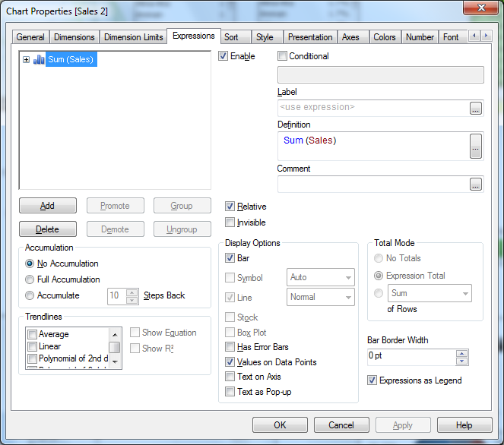Increase the Bar Border Width value
Screen dimensions: 504x445
(x=462, y=354)
